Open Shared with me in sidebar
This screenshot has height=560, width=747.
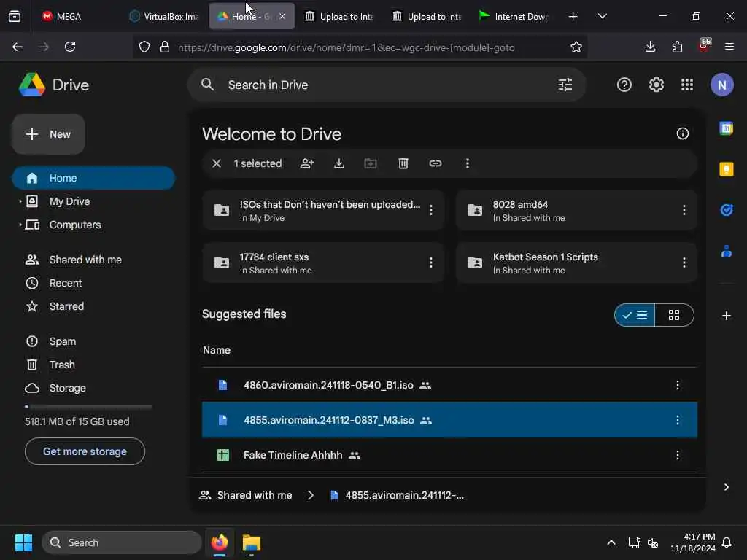[x=85, y=260]
